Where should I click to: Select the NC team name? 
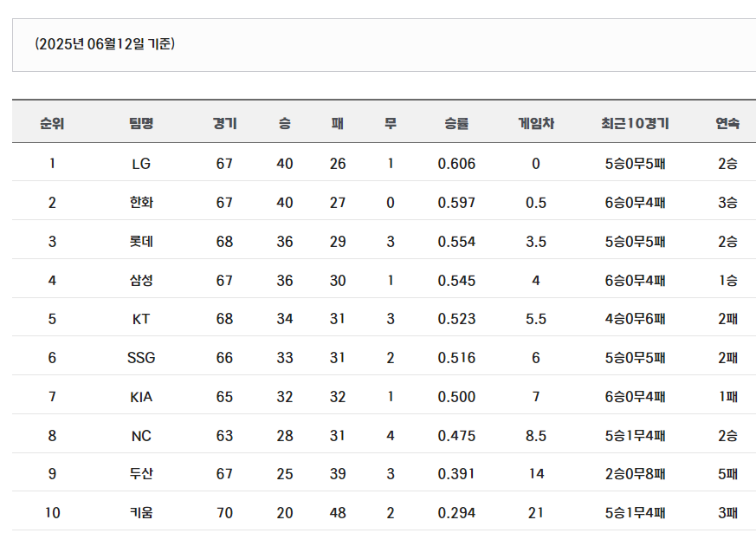point(141,436)
